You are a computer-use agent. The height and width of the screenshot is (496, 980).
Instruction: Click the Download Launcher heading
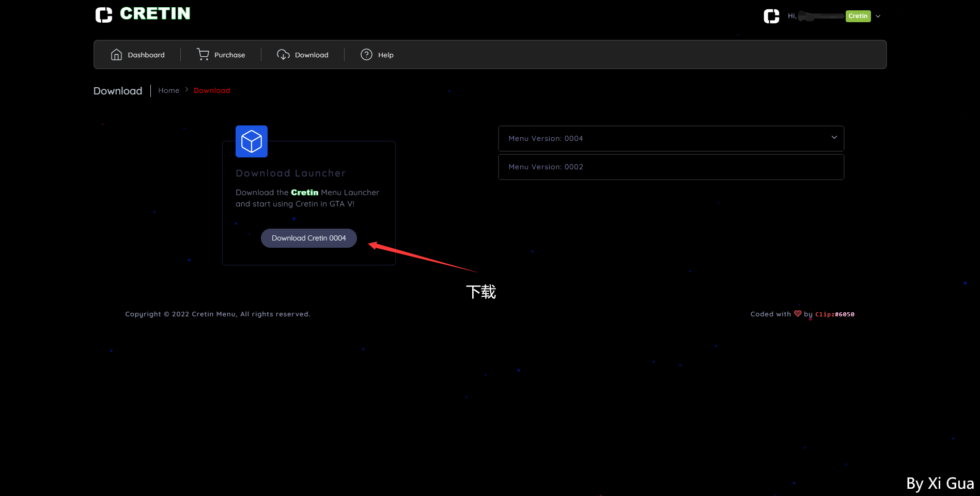(291, 173)
